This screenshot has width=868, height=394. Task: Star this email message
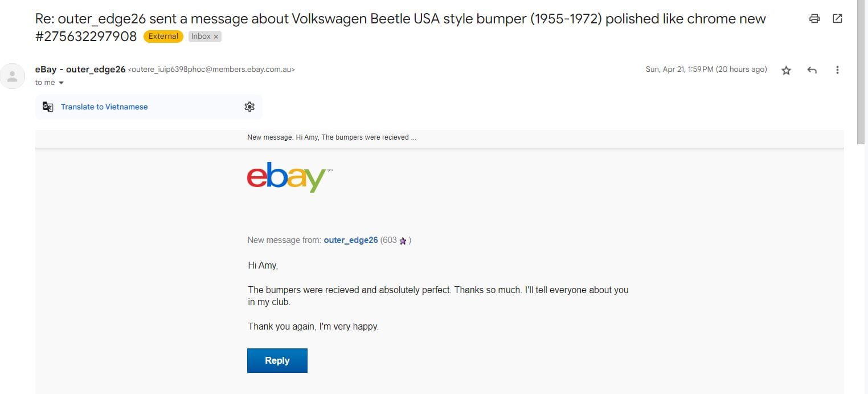[x=787, y=70]
